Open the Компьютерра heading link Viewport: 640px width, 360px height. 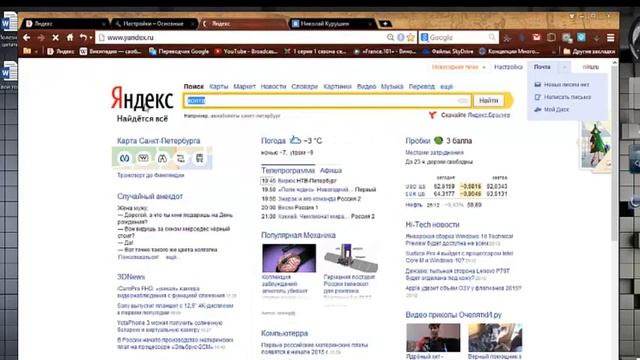(x=284, y=333)
